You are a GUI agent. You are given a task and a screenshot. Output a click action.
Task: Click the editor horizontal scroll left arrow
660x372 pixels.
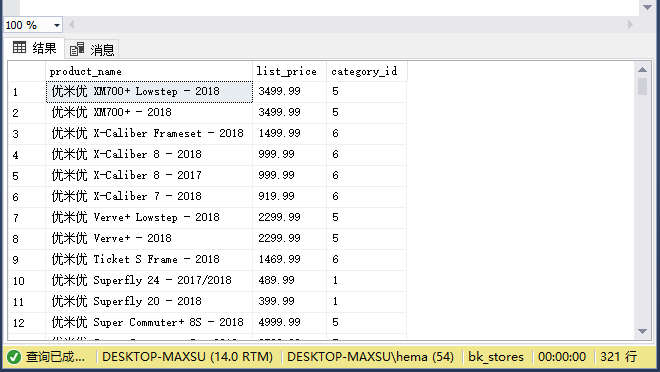tap(72, 25)
